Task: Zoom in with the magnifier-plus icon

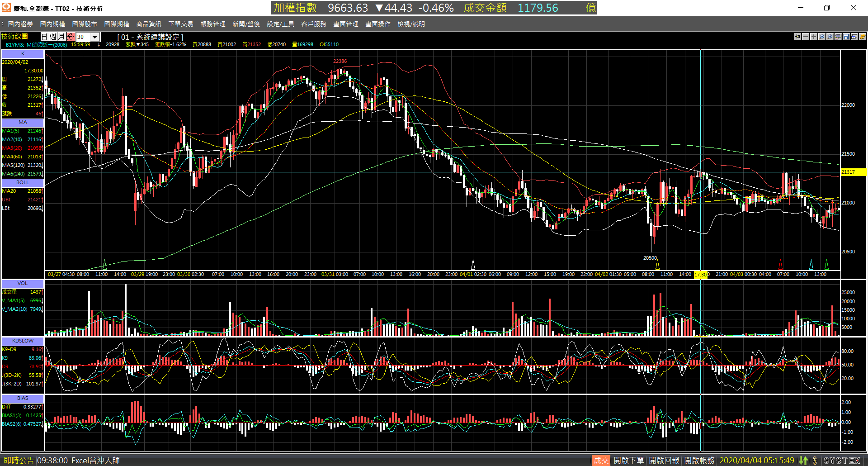Action: coord(830,37)
